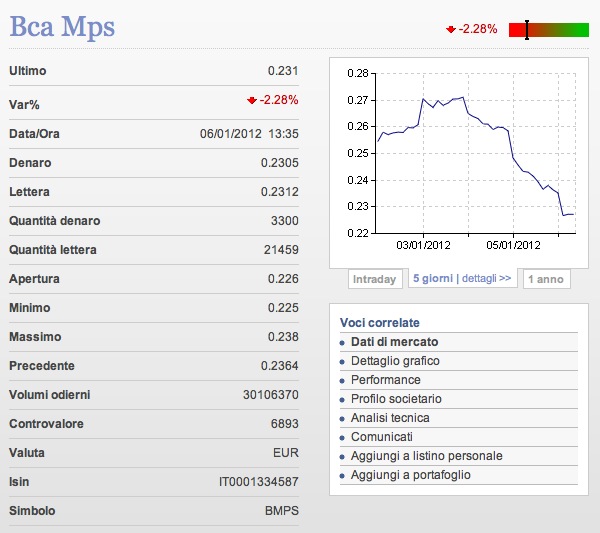Click the Voci correlate heading

point(379,322)
